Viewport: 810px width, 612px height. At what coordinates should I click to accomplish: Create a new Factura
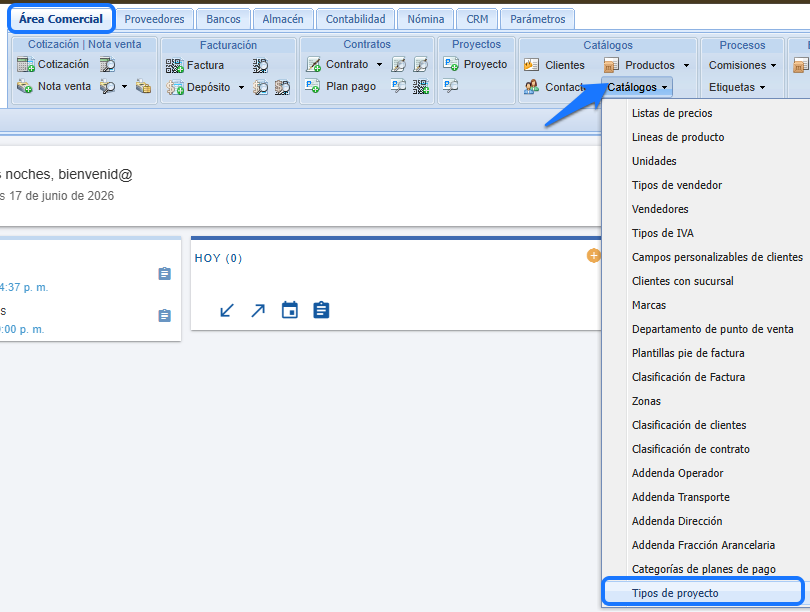(x=195, y=65)
